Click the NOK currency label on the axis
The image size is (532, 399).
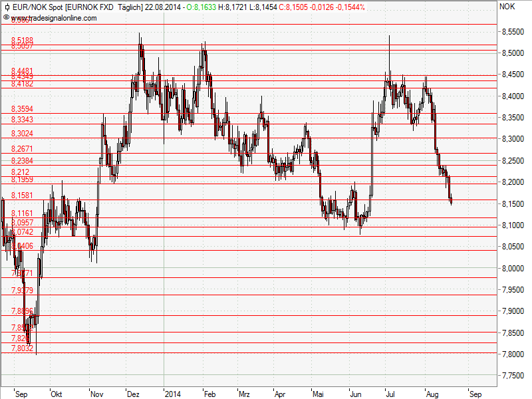tap(507, 7)
